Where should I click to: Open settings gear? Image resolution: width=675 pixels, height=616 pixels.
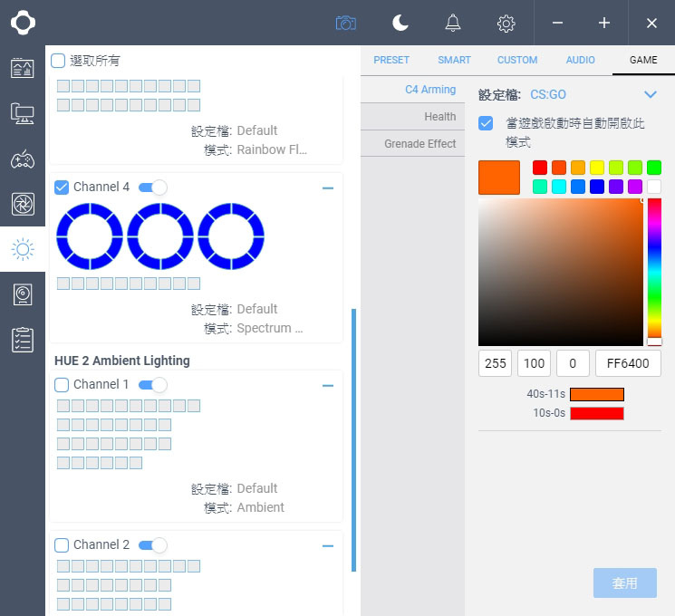506,24
